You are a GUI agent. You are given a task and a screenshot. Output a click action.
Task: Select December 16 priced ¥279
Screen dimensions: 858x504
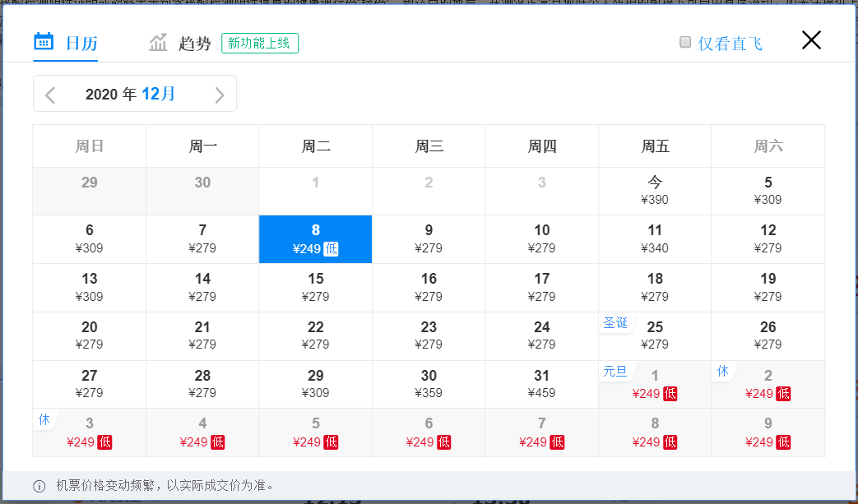pyautogui.click(x=429, y=288)
